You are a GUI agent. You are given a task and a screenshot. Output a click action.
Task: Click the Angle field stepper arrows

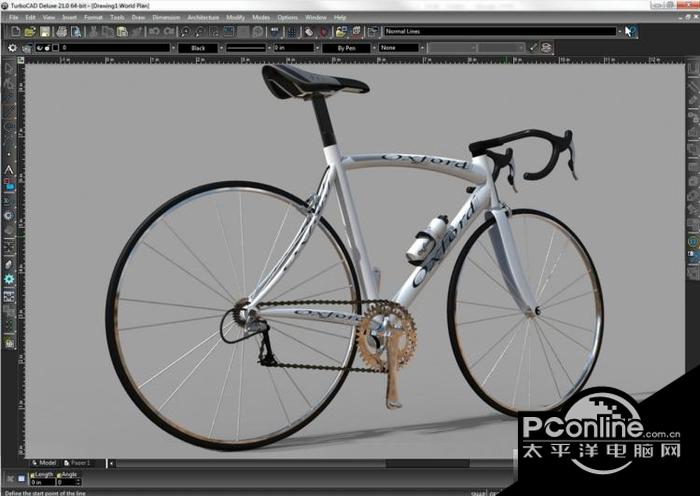(x=79, y=482)
